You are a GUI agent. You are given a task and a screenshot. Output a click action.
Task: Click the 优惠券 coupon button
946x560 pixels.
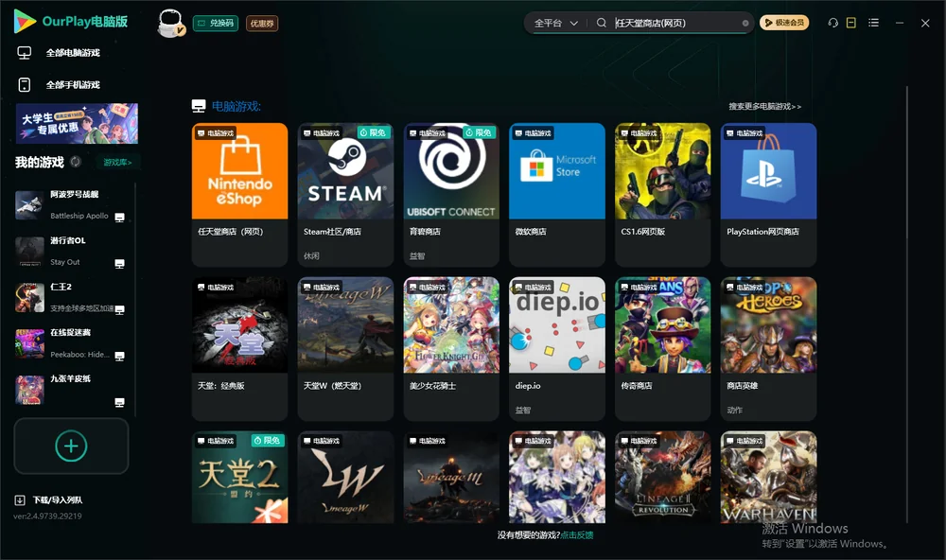coord(262,23)
